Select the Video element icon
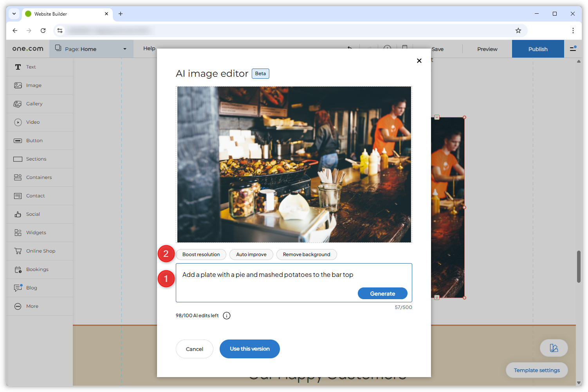This screenshot has width=588, height=392. click(x=18, y=122)
